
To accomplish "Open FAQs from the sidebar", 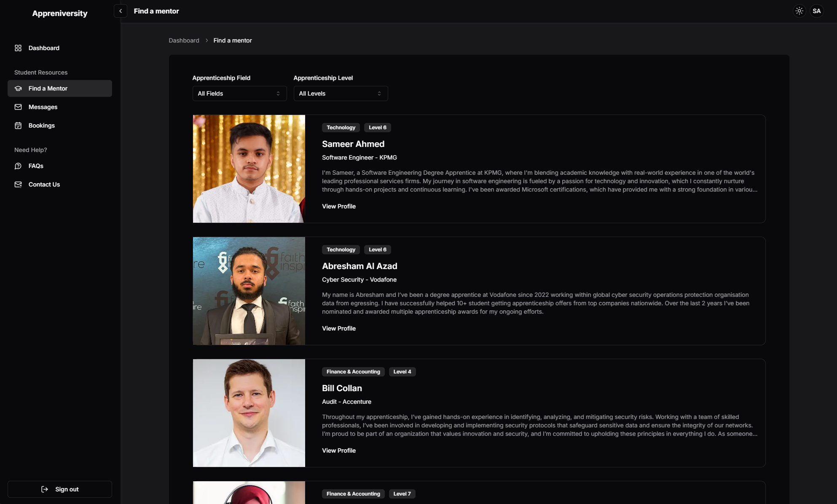I will [60, 166].
